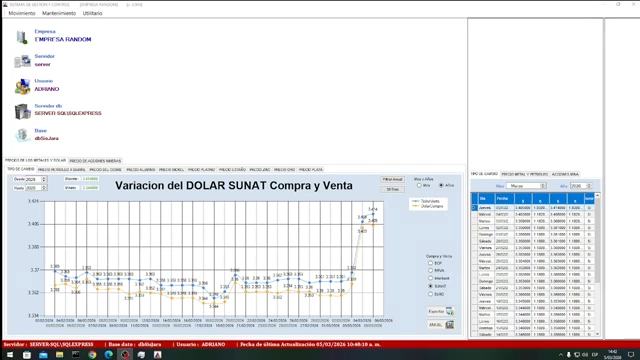Open Google Chrome from taskbar
Viewport: 640px width, 360px height.
pos(92,355)
